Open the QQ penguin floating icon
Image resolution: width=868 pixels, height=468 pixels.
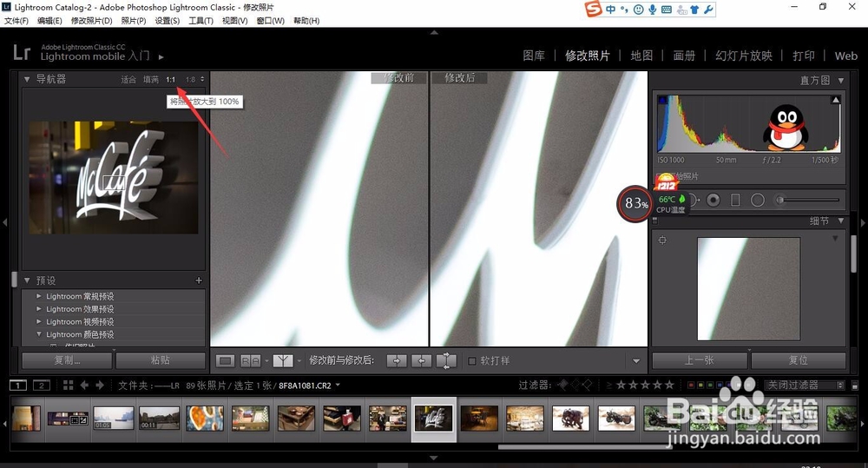pyautogui.click(x=786, y=128)
